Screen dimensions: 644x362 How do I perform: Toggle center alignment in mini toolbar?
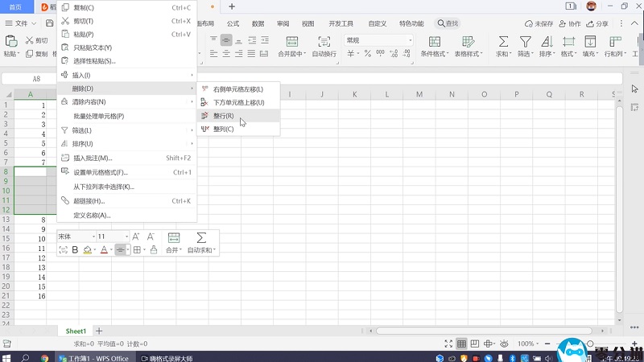120,250
